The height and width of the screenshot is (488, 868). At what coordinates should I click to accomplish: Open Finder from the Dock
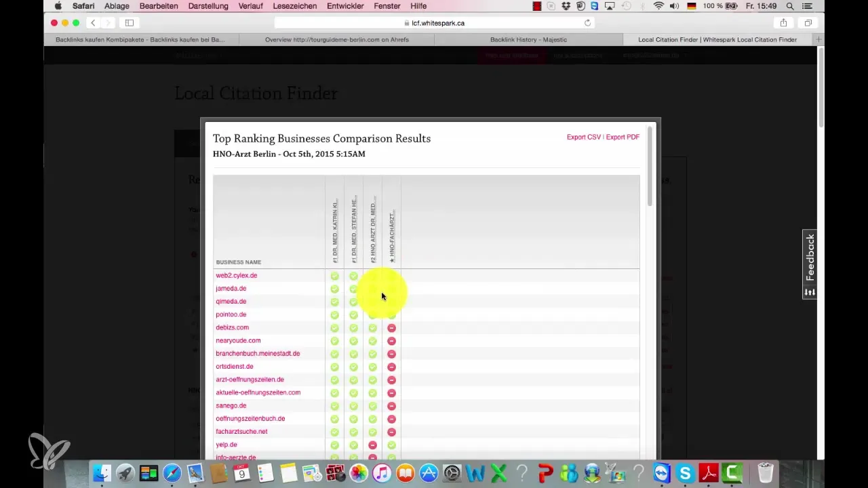[x=102, y=472]
